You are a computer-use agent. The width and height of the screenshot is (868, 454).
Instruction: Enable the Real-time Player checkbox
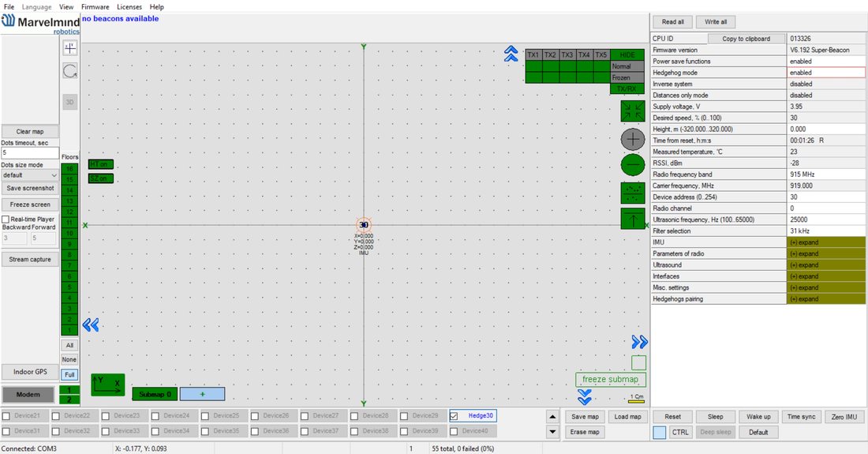(6, 219)
